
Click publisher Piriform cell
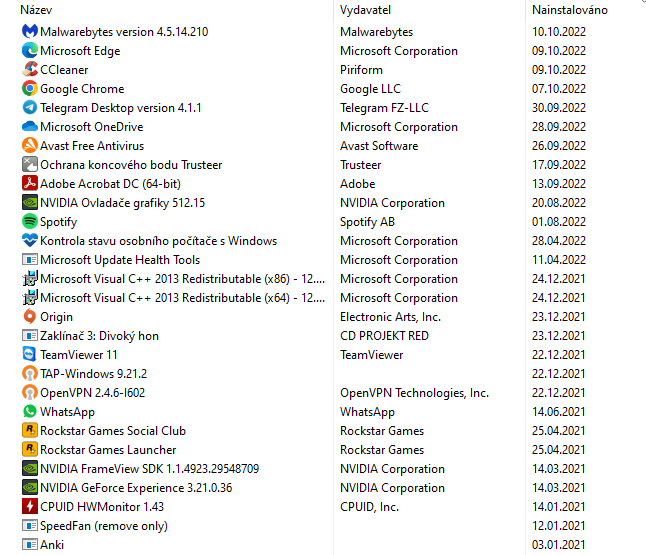361,70
